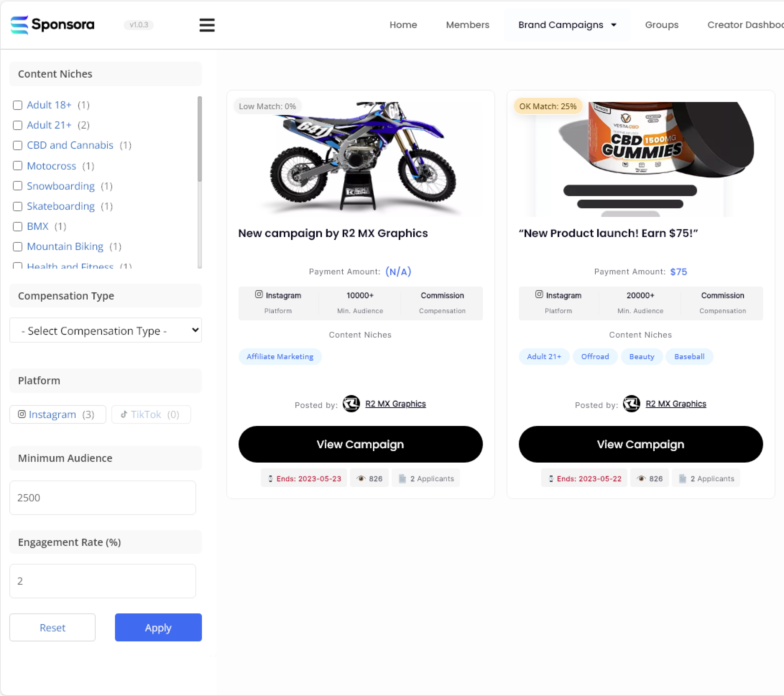Image resolution: width=784 pixels, height=696 pixels.
Task: Click R2 MX Graphics avatar on CBD card
Action: [x=631, y=404]
